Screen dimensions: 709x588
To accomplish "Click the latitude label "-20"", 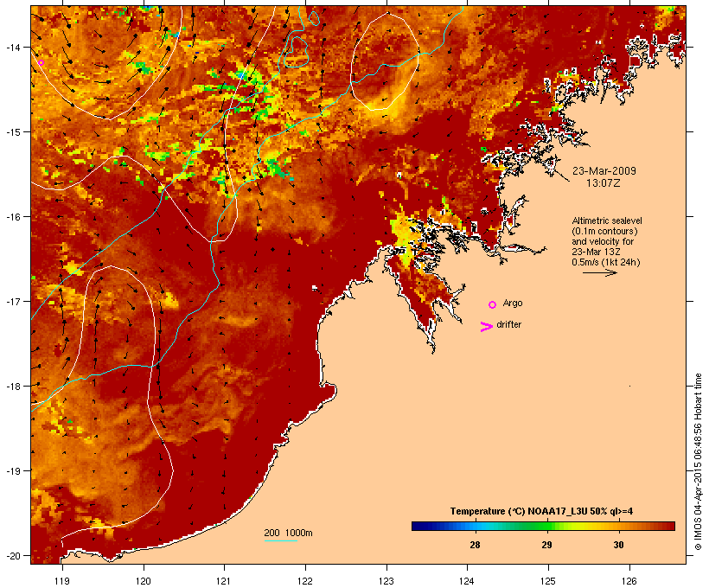I will click(x=13, y=555).
